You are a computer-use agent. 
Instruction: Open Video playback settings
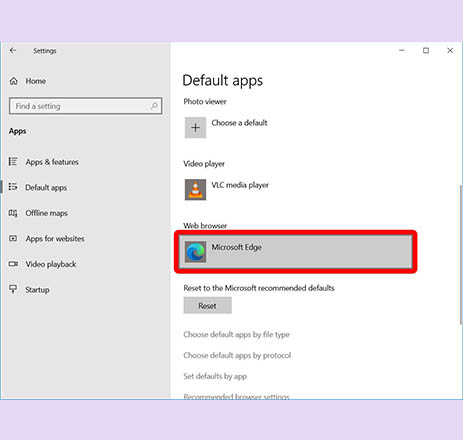click(51, 264)
